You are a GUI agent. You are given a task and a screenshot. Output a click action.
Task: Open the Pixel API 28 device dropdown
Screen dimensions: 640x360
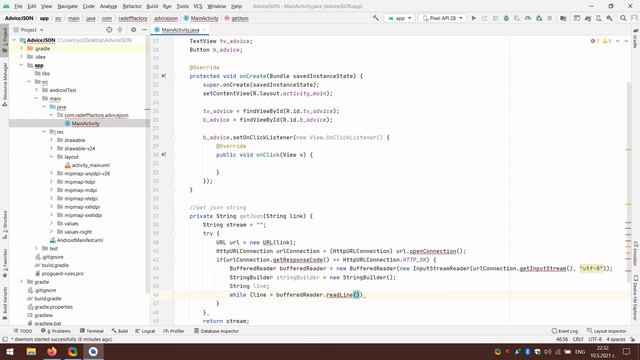[442, 18]
